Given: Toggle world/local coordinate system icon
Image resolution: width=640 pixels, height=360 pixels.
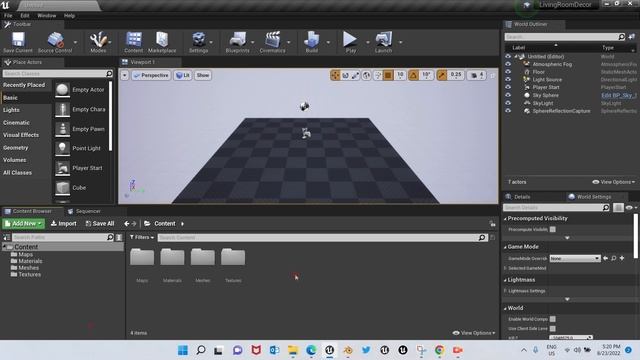Looking at the screenshot, I should [366, 75].
